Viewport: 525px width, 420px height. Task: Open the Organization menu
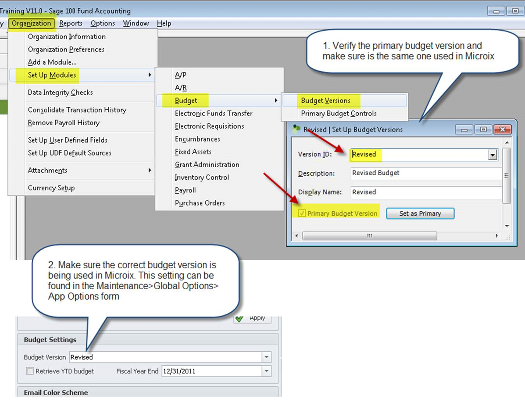pyautogui.click(x=31, y=23)
